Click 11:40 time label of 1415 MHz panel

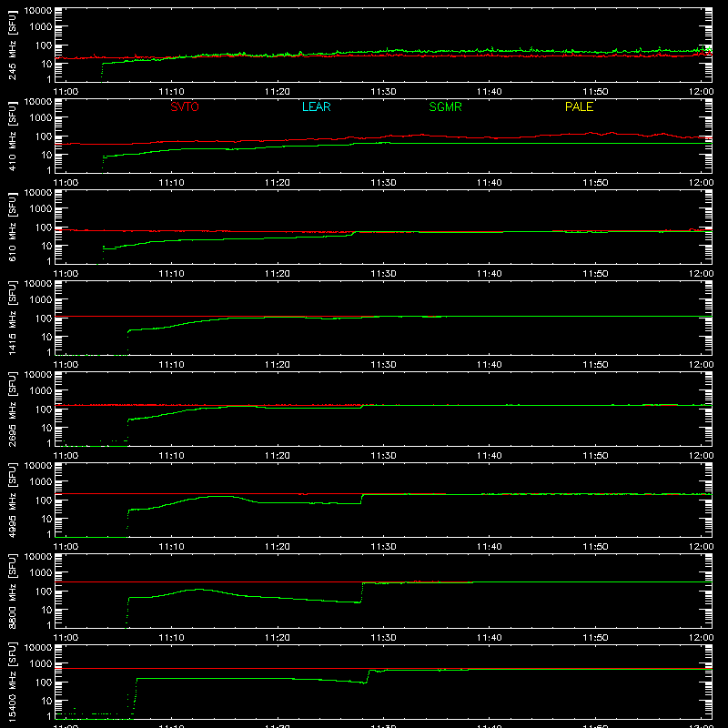pyautogui.click(x=490, y=365)
